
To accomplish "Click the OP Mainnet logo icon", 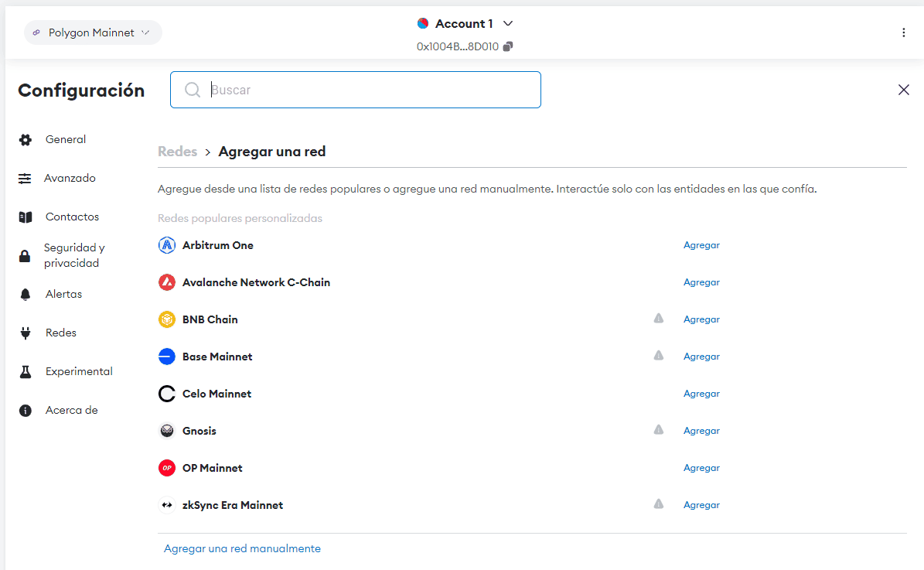I will 167,468.
